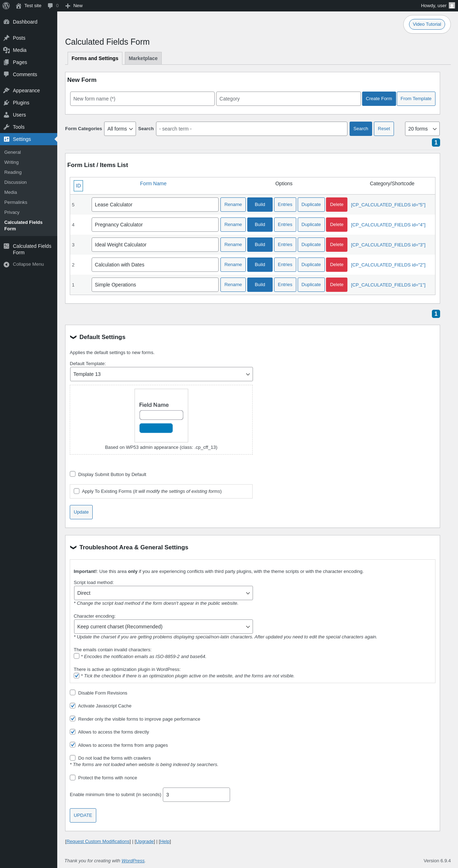Click the plus New icon in admin bar
Screen dimensions: 458x868
tap(68, 6)
